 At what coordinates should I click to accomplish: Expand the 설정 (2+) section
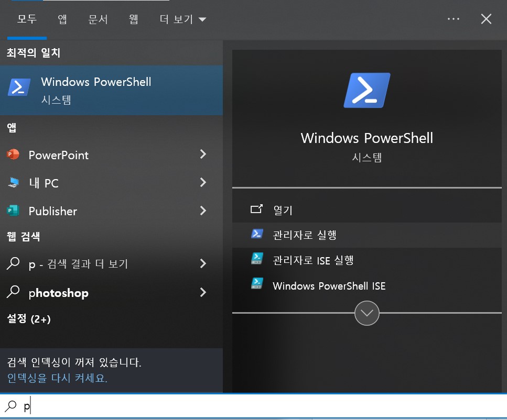click(29, 318)
